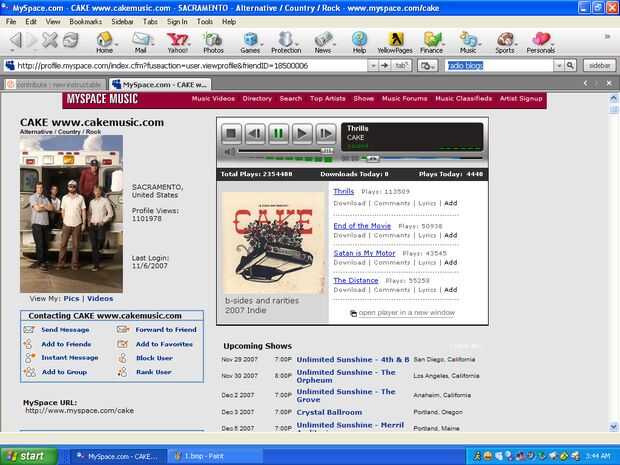
Task: Switch to the first browser tab
Action: tap(55, 85)
